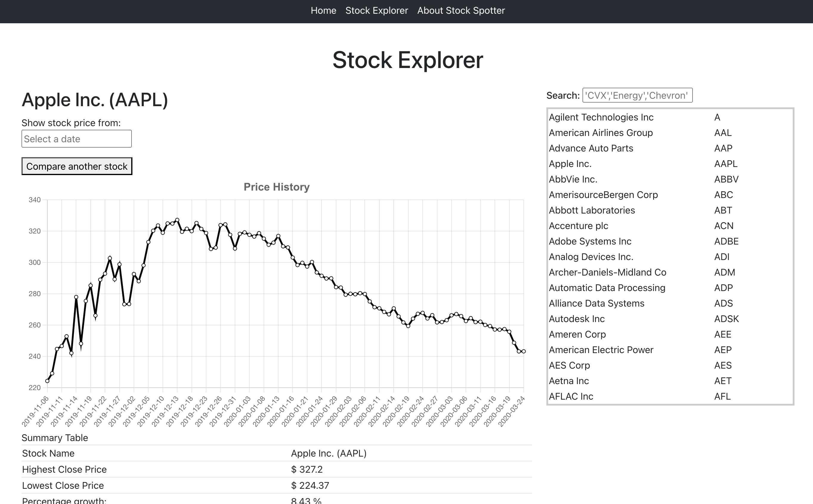Select Agilent Technologies Inc from list
The height and width of the screenshot is (504, 813).
click(601, 117)
